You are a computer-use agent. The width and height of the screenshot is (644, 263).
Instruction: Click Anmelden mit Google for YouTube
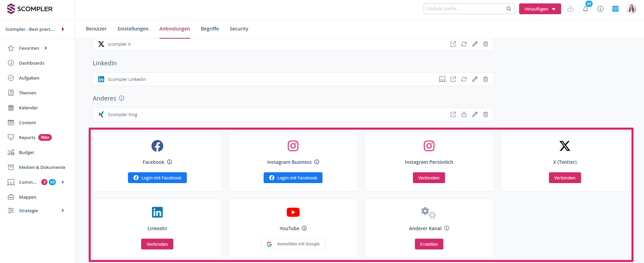[x=293, y=244]
